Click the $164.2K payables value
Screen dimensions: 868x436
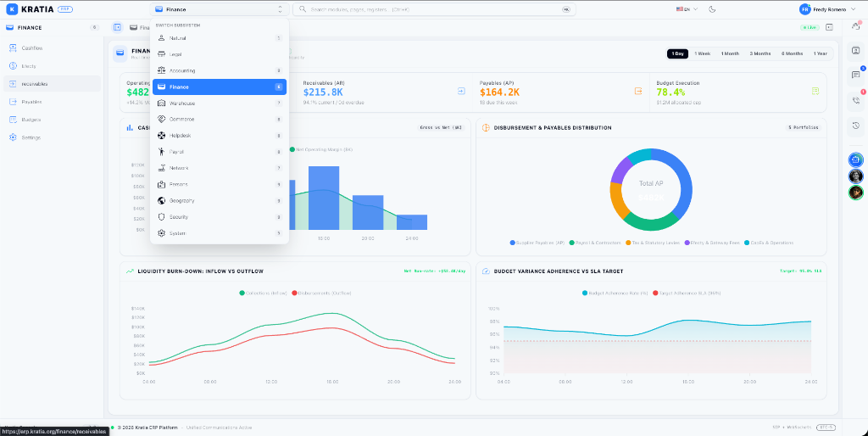point(500,92)
